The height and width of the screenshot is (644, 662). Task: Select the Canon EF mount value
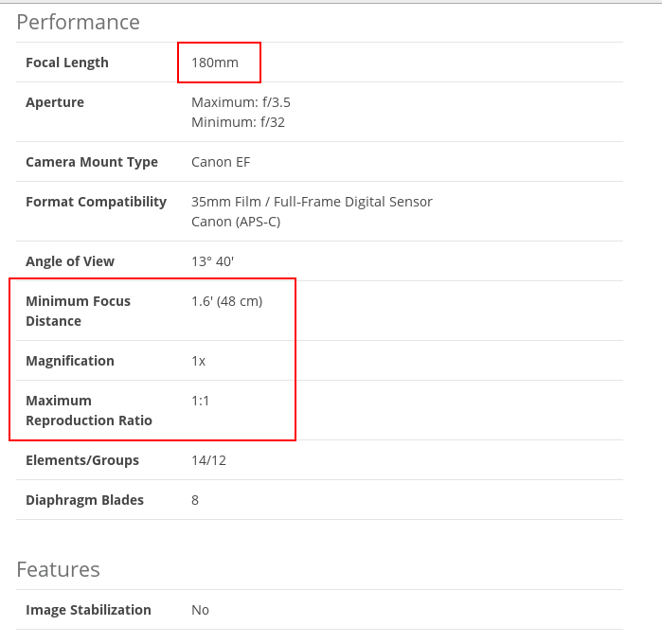(221, 162)
